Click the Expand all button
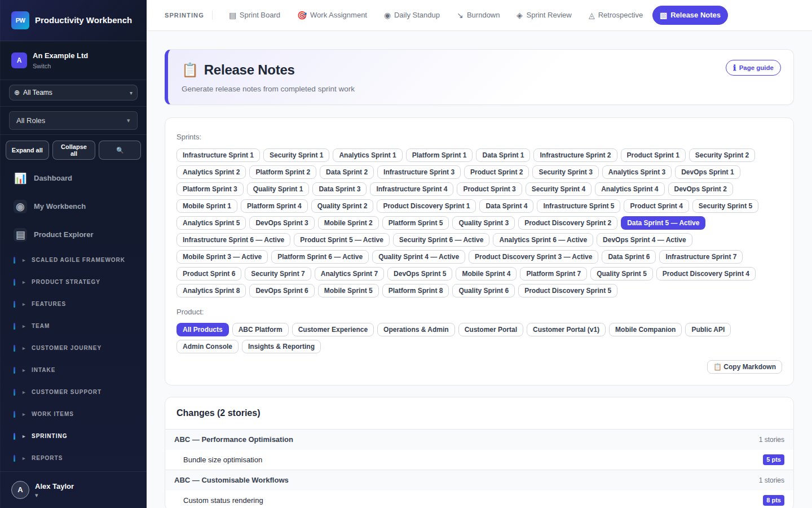Viewport: 812px width, 508px height. [27, 150]
